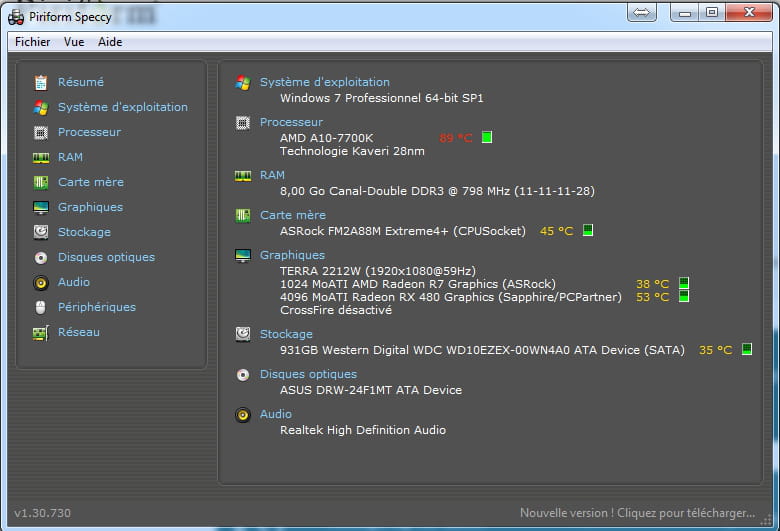Click the CPU temperature green indicator square
This screenshot has width=780, height=531.
pyautogui.click(x=487, y=137)
